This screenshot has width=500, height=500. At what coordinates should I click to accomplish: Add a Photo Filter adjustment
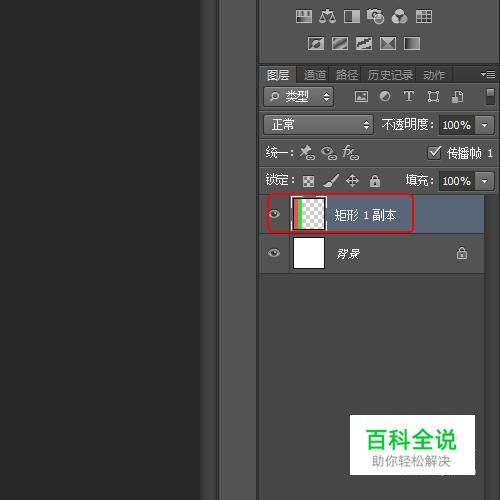click(375, 16)
